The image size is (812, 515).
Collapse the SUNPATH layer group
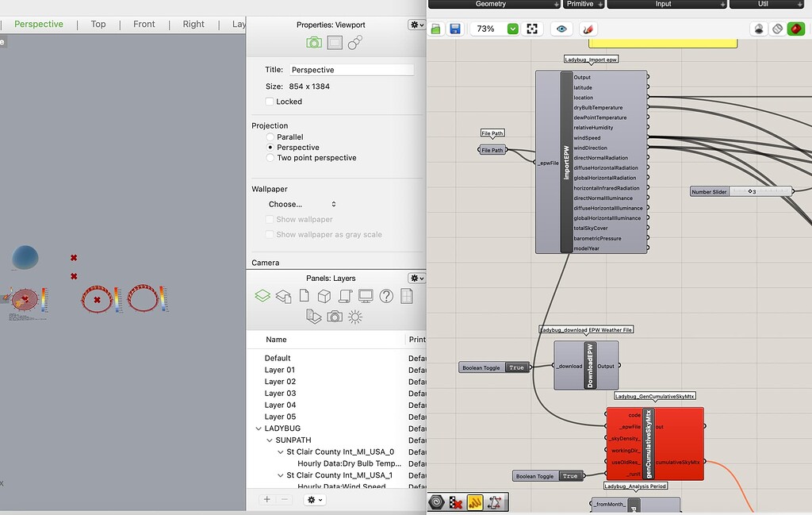click(x=270, y=440)
